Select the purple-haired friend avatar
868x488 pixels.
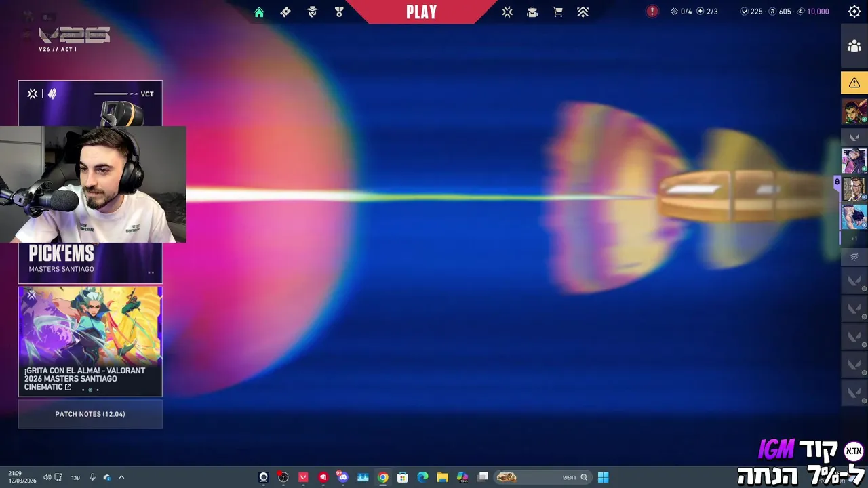(x=854, y=161)
